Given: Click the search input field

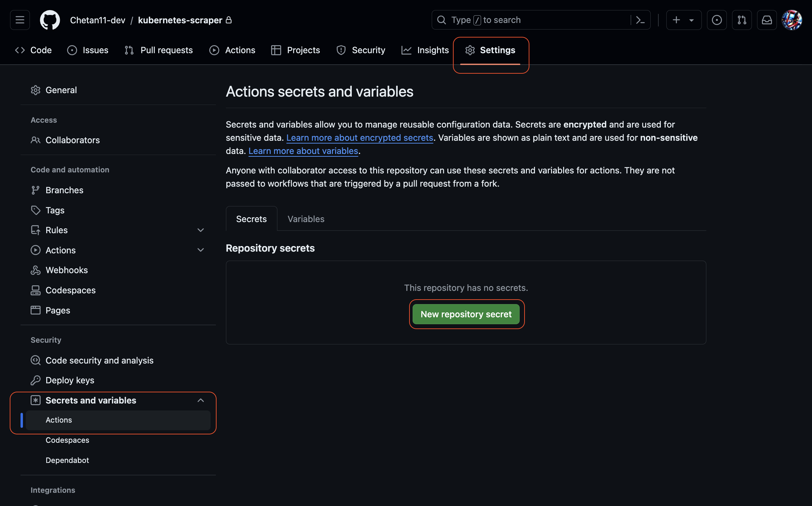Looking at the screenshot, I should 532,20.
